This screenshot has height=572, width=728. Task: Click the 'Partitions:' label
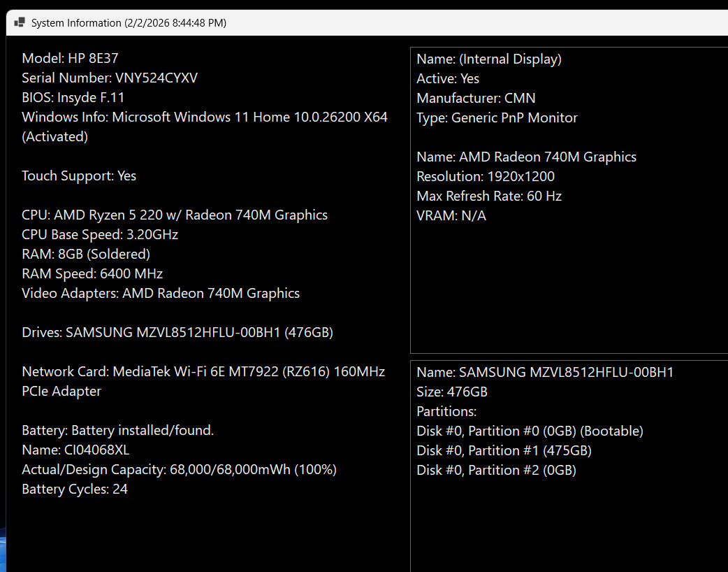tap(446, 411)
